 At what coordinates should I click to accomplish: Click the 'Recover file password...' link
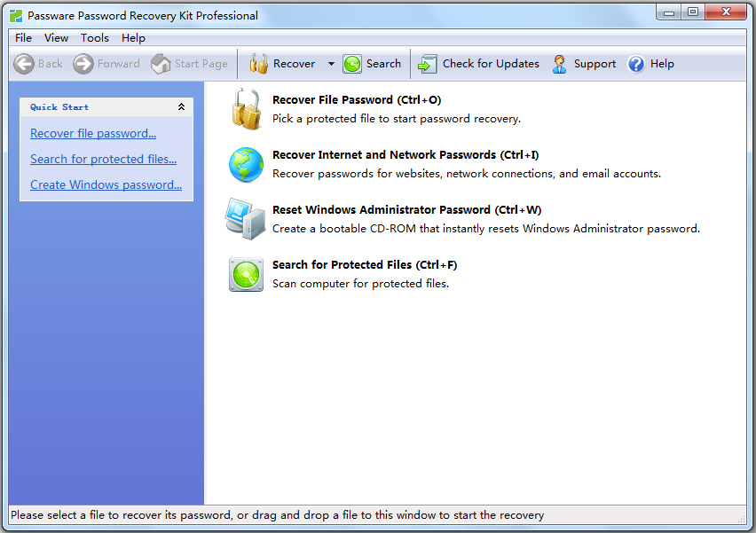(93, 134)
